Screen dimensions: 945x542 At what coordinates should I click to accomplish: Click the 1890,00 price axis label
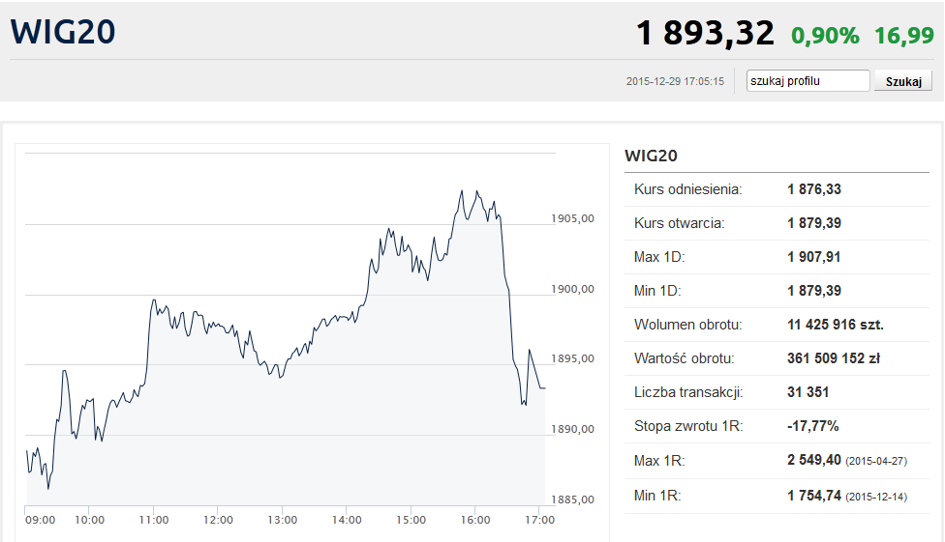tap(573, 429)
